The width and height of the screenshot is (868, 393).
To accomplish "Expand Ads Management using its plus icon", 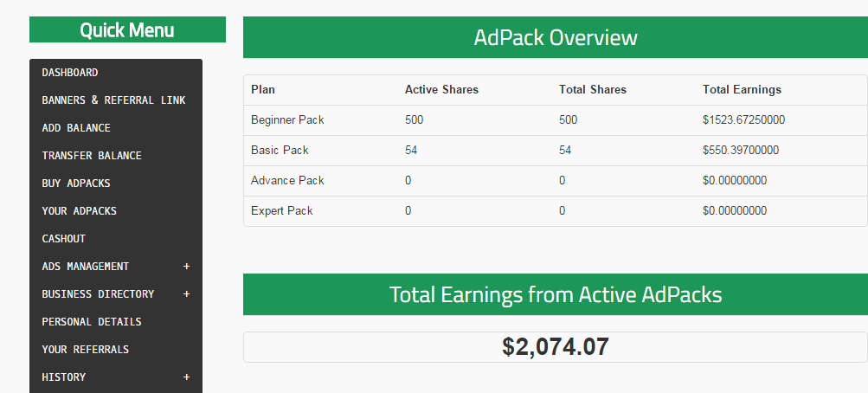I will tap(186, 267).
